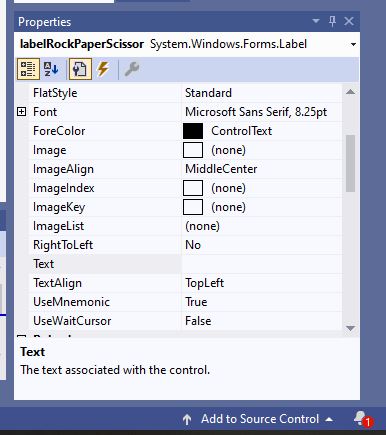Switch to Categorized view in Properties toolbar
The image size is (386, 435).
point(28,69)
